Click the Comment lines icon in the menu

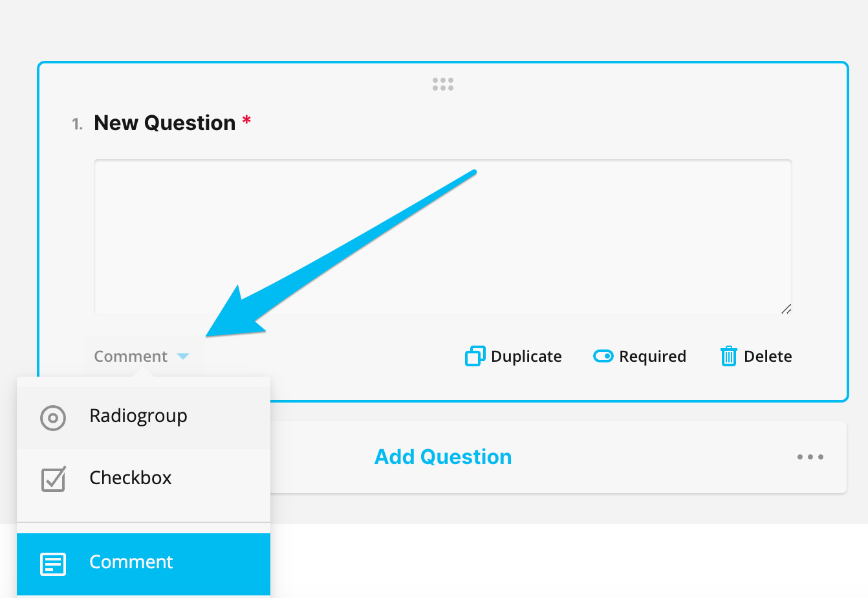(x=53, y=564)
